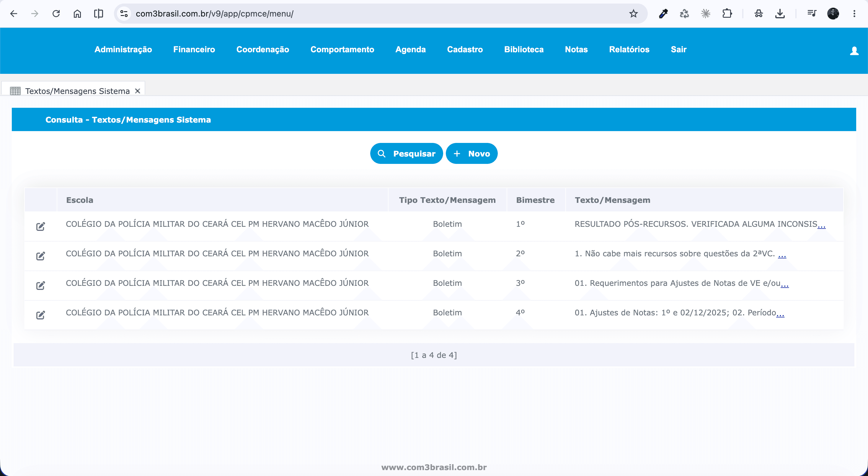Open the asterisk starburst extension
Viewport: 868px width, 476px height.
[706, 14]
